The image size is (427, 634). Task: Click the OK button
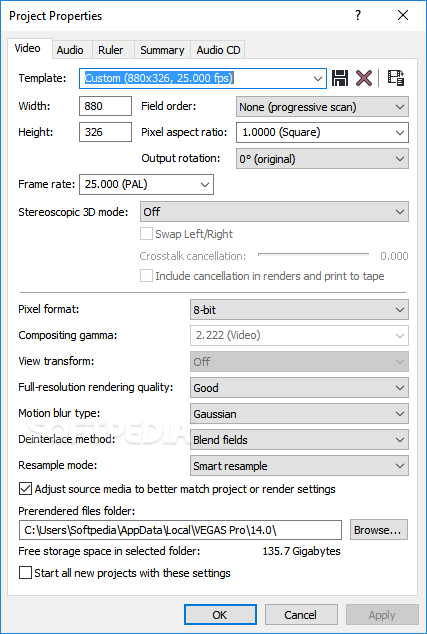click(220, 615)
